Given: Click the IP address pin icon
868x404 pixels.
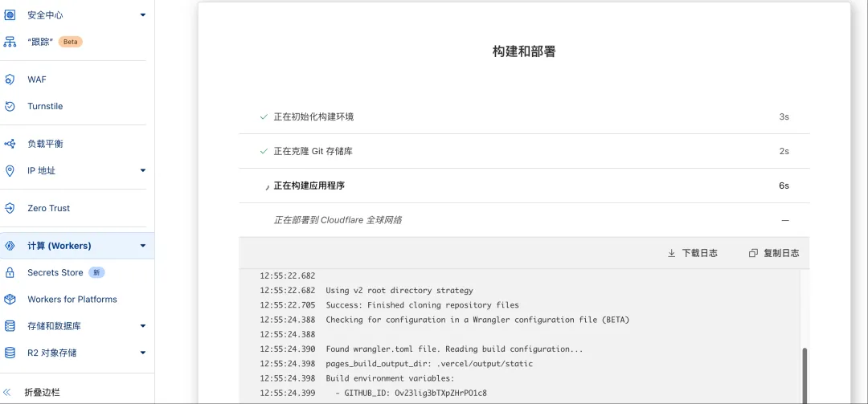Looking at the screenshot, I should click(10, 170).
